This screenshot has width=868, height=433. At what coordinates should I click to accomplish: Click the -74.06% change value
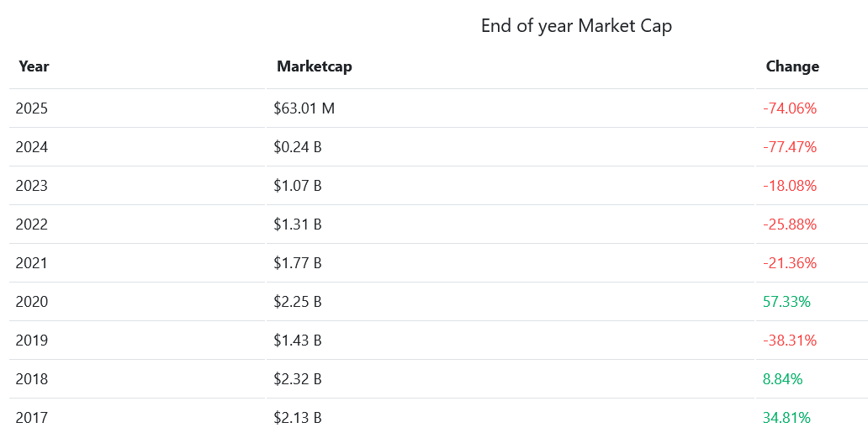tap(790, 108)
